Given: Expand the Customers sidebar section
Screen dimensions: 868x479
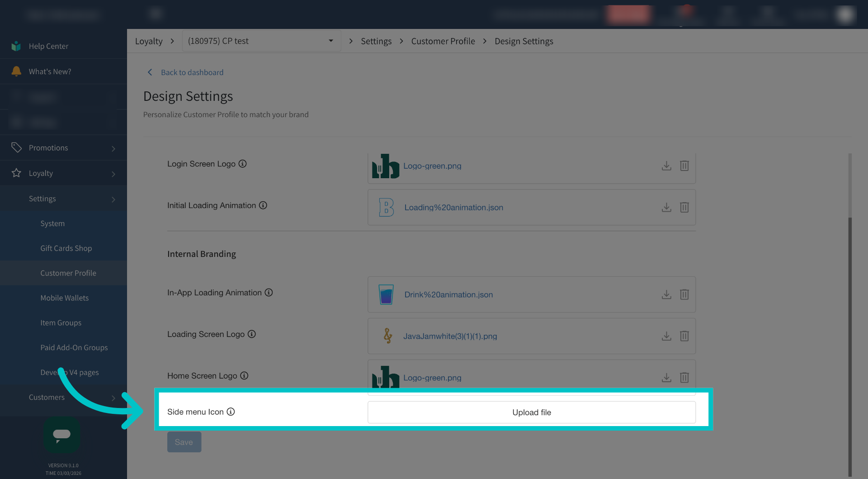Looking at the screenshot, I should click(63, 397).
